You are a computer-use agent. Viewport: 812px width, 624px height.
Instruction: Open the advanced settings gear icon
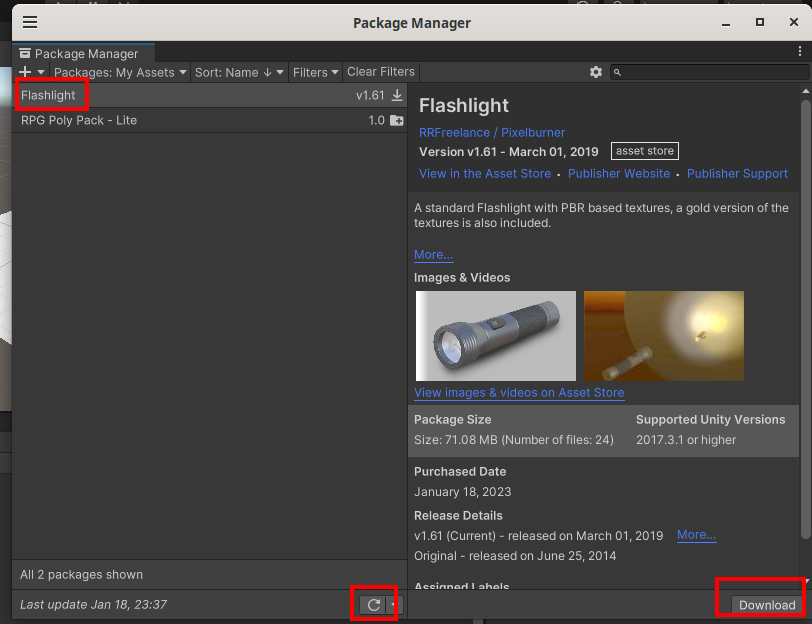[x=596, y=72]
